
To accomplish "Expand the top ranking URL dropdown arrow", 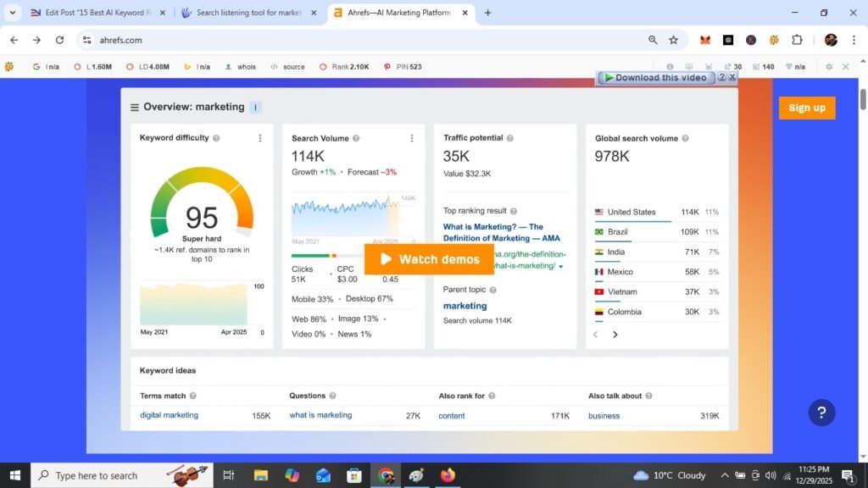I will tap(559, 264).
